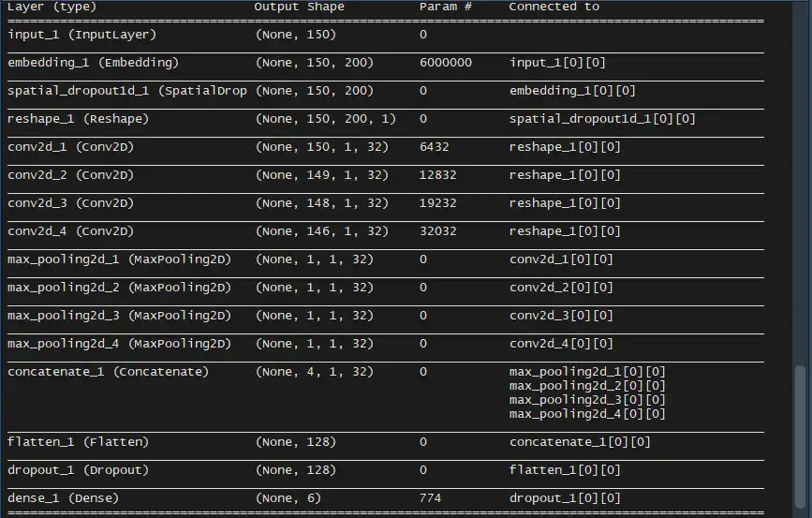Image resolution: width=812 pixels, height=518 pixels.
Task: Click 'conv2d_3 (Conv2D)' layer name
Action: pos(71,203)
